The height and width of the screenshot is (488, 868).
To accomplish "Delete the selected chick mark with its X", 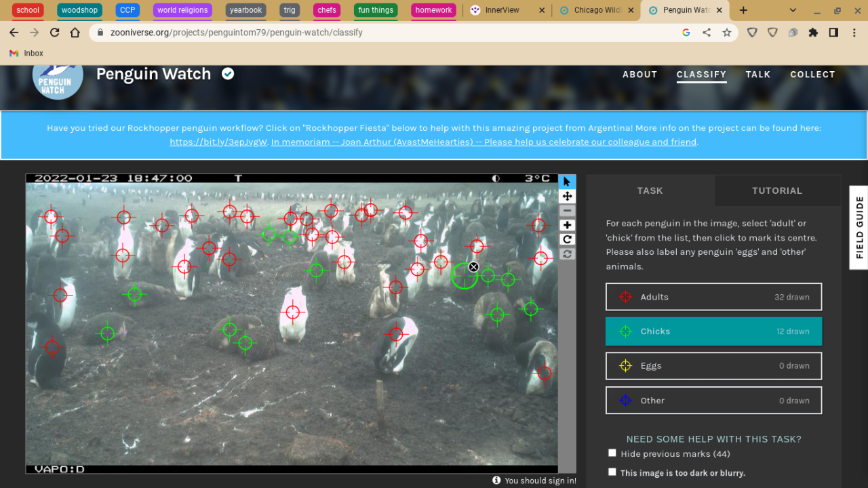I will pos(474,267).
